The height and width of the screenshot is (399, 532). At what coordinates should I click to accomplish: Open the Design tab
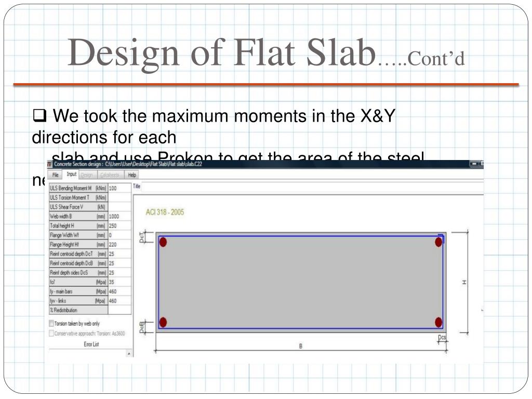(87, 175)
